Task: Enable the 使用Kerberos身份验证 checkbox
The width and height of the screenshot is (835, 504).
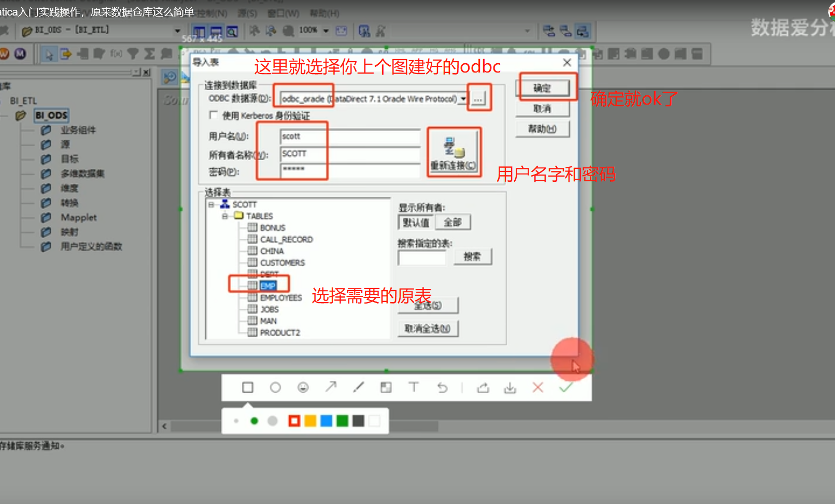Action: tap(213, 115)
